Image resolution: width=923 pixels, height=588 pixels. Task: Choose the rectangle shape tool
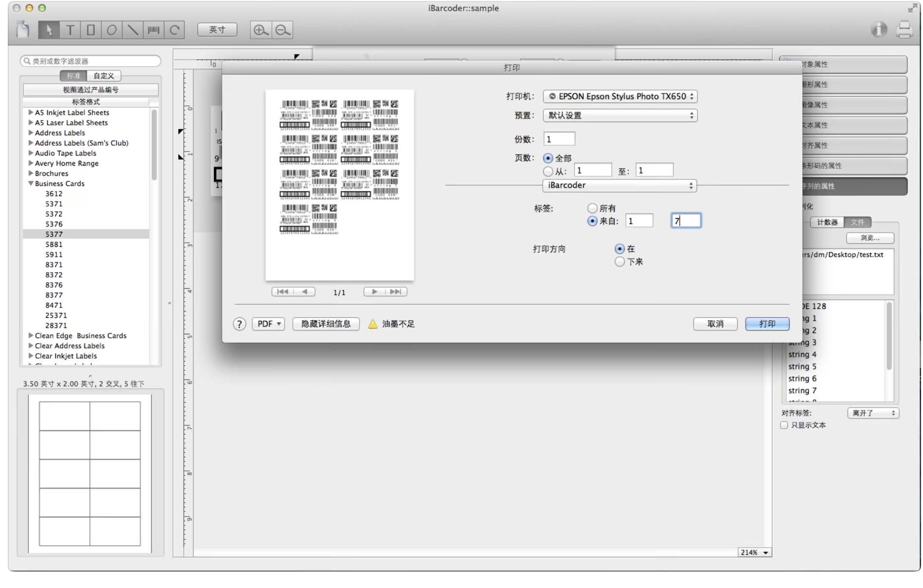point(91,30)
